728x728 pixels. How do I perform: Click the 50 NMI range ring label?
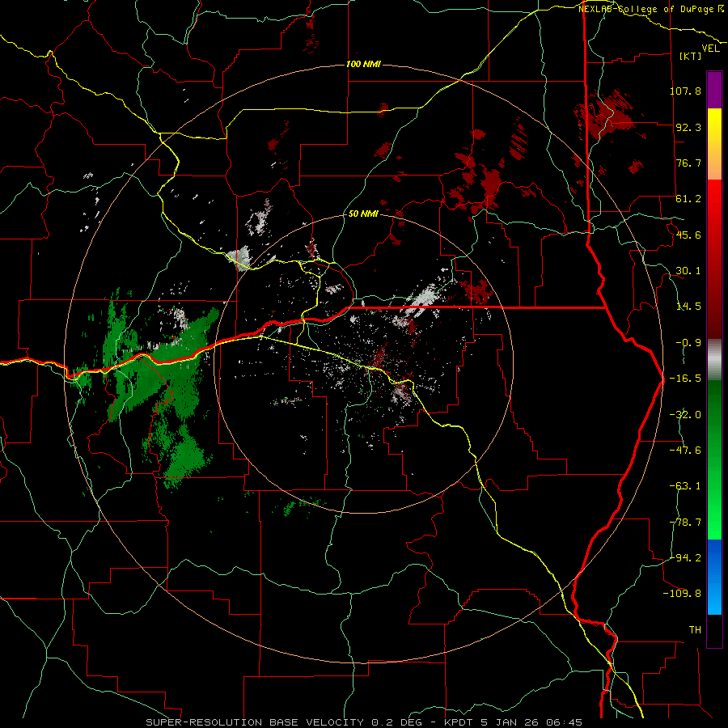click(x=363, y=214)
